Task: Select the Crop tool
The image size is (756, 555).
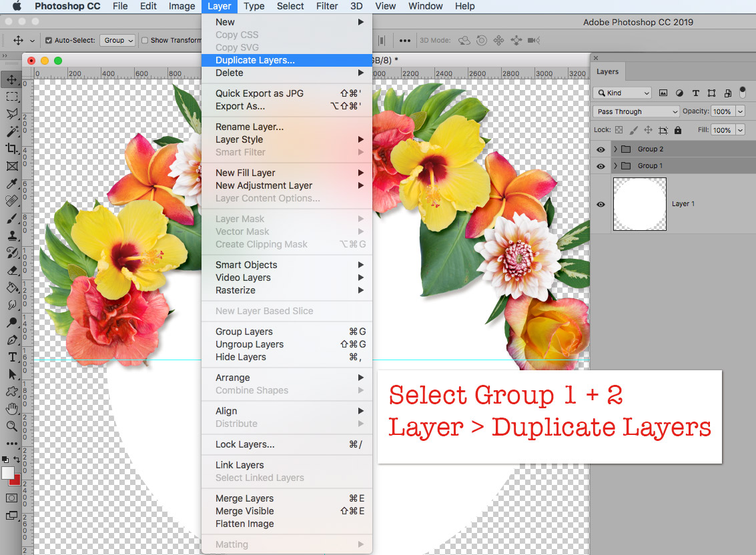Action: tap(11, 149)
